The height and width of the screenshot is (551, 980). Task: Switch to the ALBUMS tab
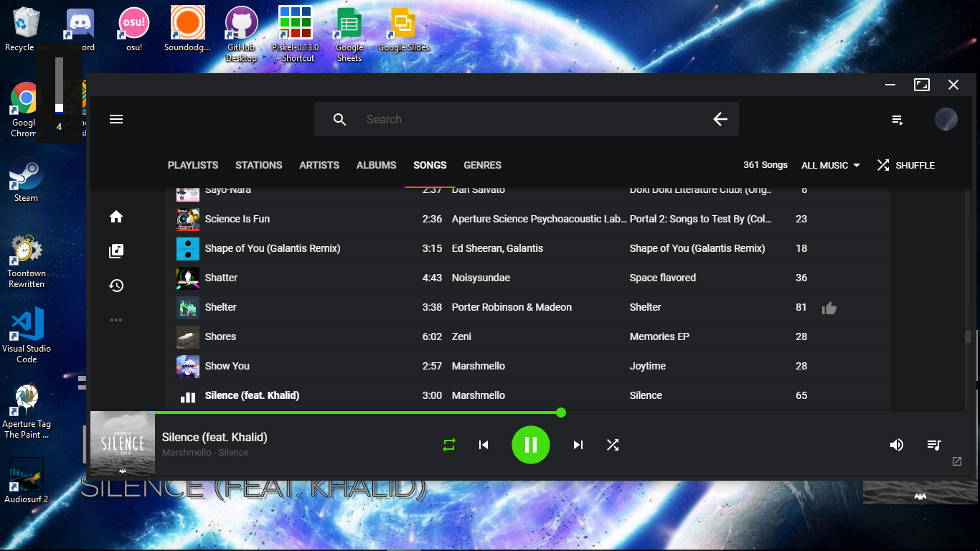[376, 165]
